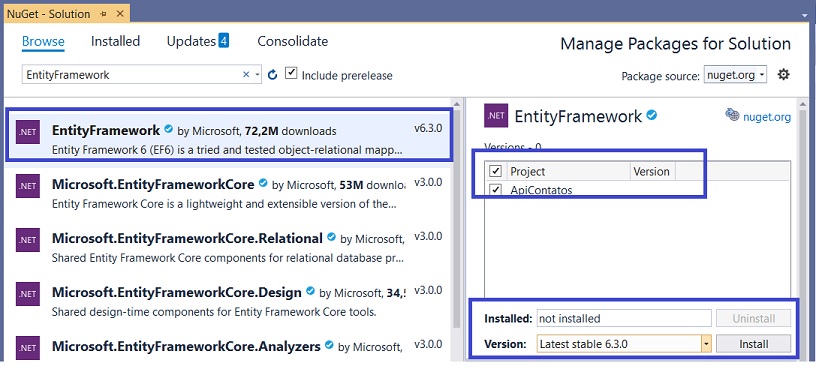This screenshot has height=369, width=816.
Task: Close the NuGet - Solution tab
Action: [120, 14]
